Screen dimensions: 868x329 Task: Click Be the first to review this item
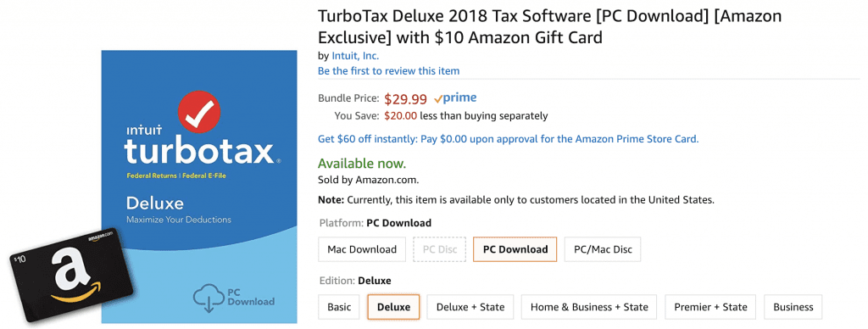388,71
